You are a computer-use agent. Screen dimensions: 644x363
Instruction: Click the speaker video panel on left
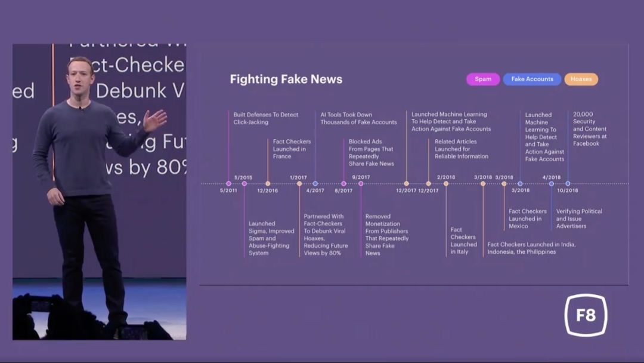(x=99, y=191)
